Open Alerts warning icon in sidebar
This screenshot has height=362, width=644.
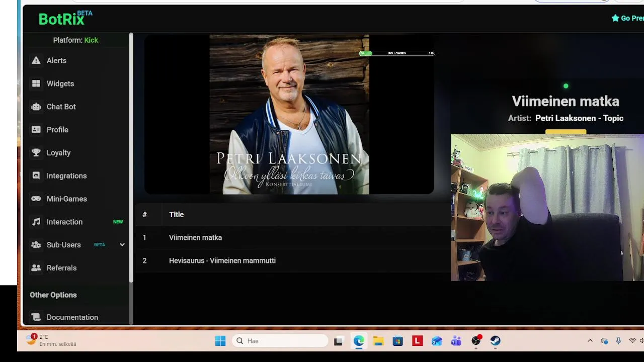point(36,60)
